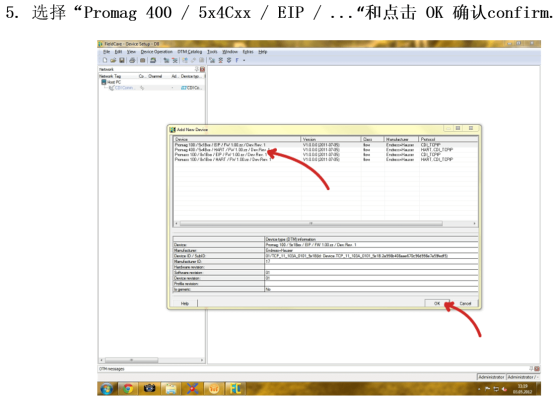Click device list scroll right arrow
This screenshot has height=399, width=554.
[x=474, y=223]
